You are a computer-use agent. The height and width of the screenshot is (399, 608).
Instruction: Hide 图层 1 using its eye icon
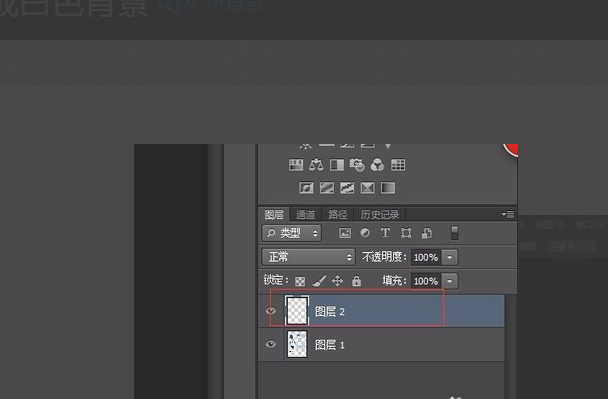click(271, 344)
